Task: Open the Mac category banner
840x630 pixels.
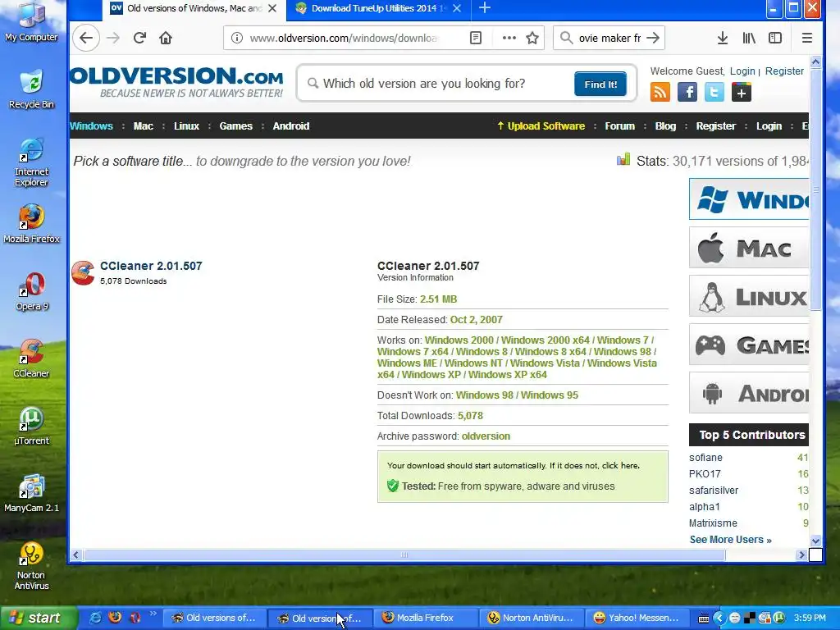Action: (x=749, y=248)
